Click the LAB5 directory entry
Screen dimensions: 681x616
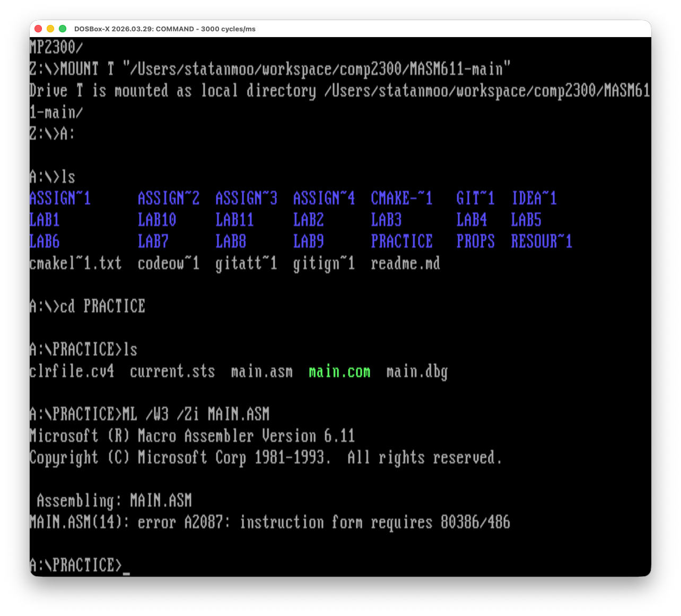click(526, 220)
